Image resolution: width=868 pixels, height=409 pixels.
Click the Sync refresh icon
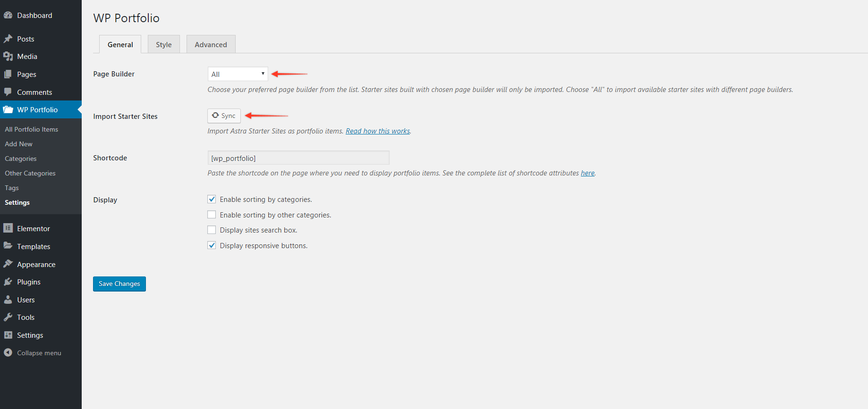(x=215, y=115)
